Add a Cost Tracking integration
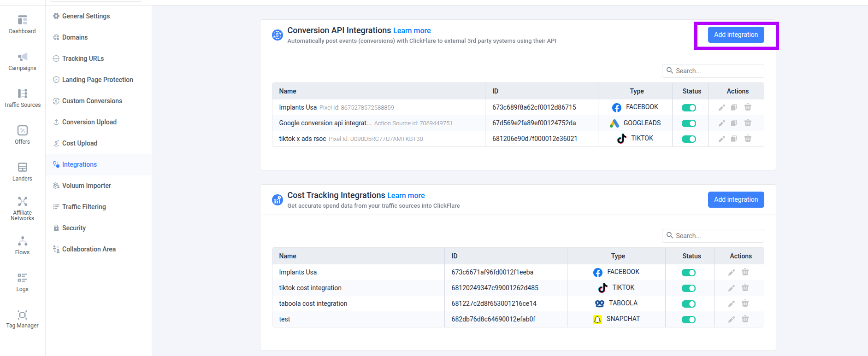Image resolution: width=868 pixels, height=356 pixels. point(736,199)
